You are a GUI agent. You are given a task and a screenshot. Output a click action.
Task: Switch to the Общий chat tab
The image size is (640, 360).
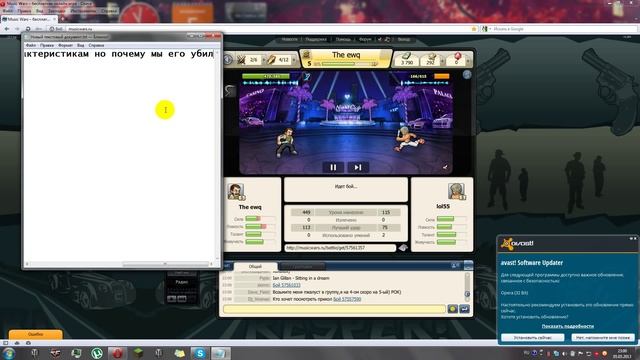[255, 266]
